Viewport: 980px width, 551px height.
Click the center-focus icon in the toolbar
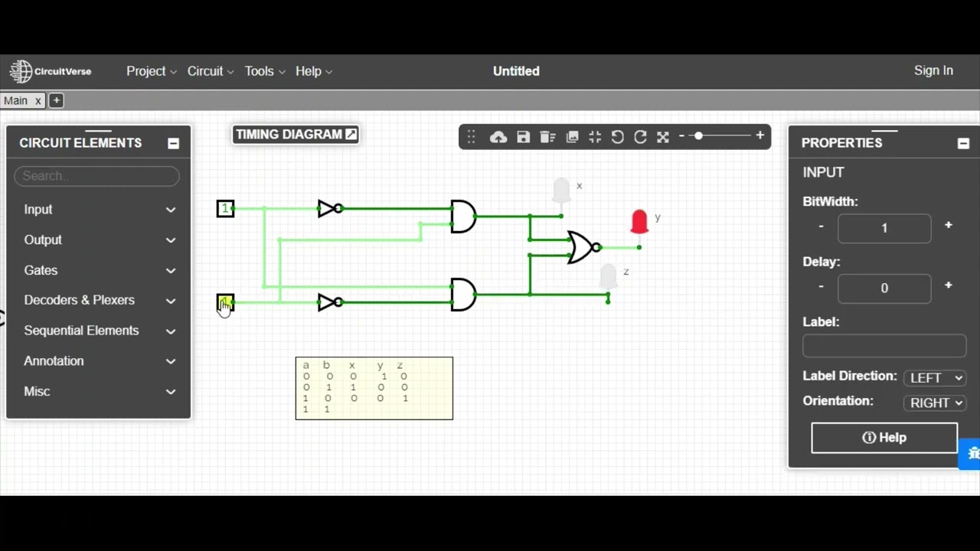(x=595, y=136)
